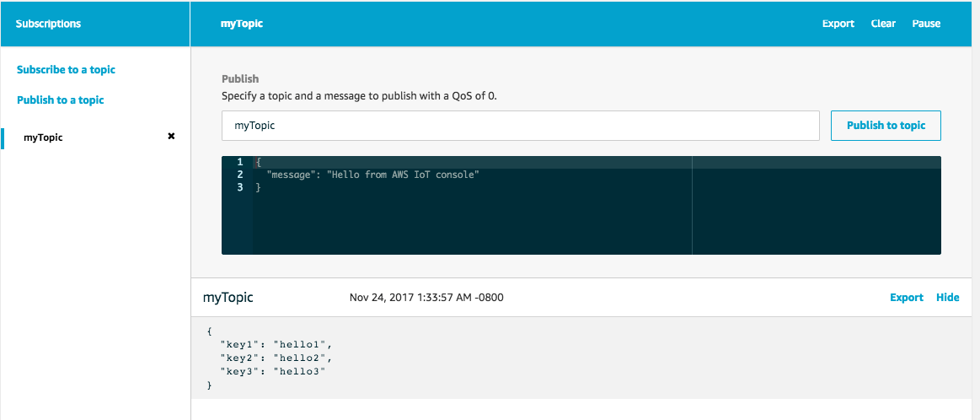The image size is (980, 420).
Task: Pause the message stream
Action: (925, 24)
